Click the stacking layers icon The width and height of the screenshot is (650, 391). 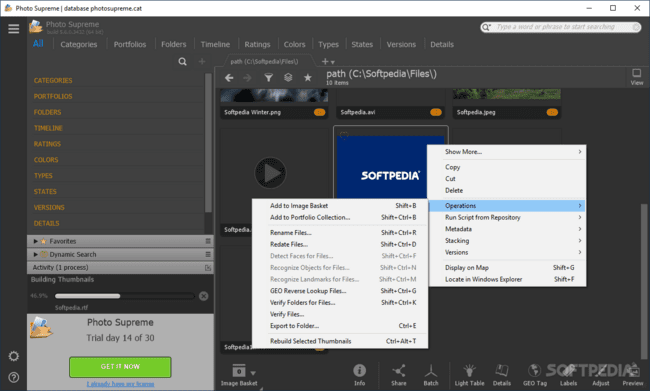288,78
